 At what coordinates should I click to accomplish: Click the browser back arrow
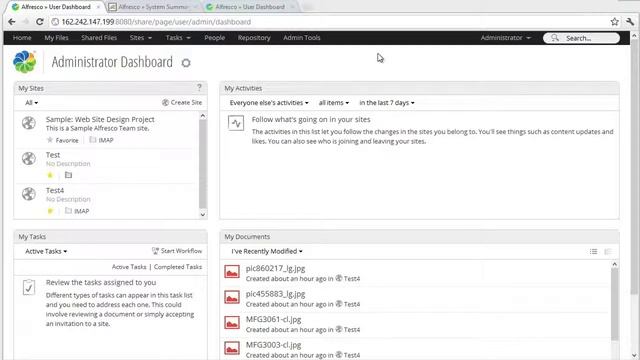coord(12,22)
